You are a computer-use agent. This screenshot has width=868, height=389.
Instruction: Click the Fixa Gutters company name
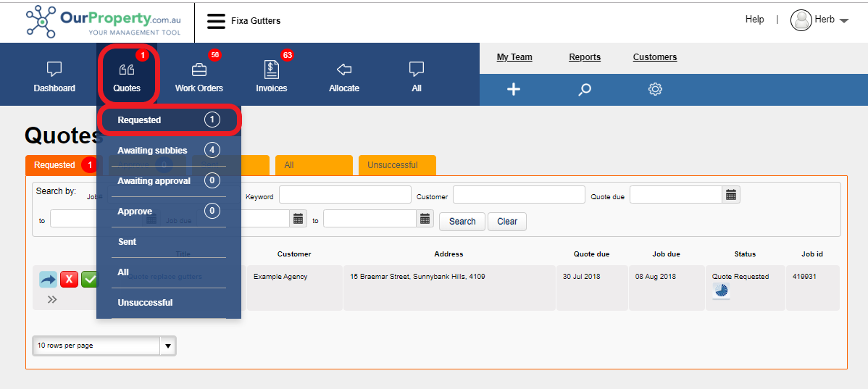coord(256,21)
